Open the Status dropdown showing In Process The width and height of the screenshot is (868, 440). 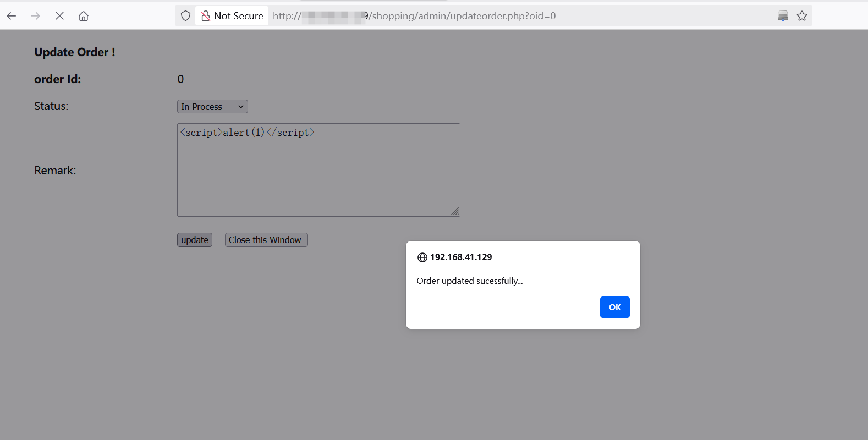[x=212, y=107]
